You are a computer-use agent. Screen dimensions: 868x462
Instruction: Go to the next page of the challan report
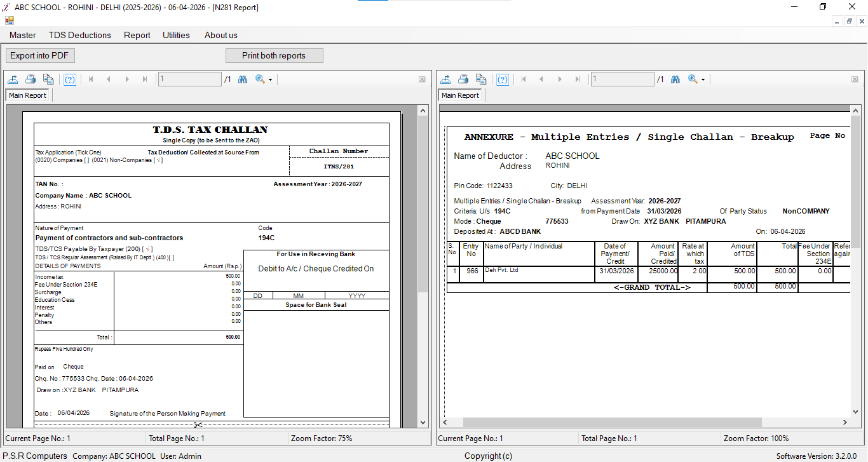(127, 79)
